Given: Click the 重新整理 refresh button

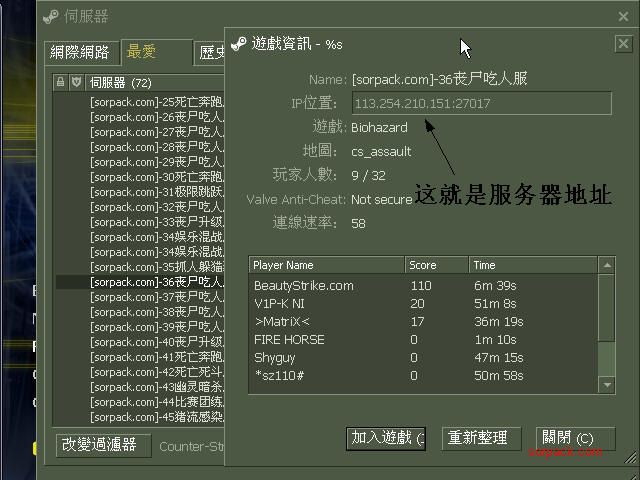Looking at the screenshot, I should click(477, 438).
